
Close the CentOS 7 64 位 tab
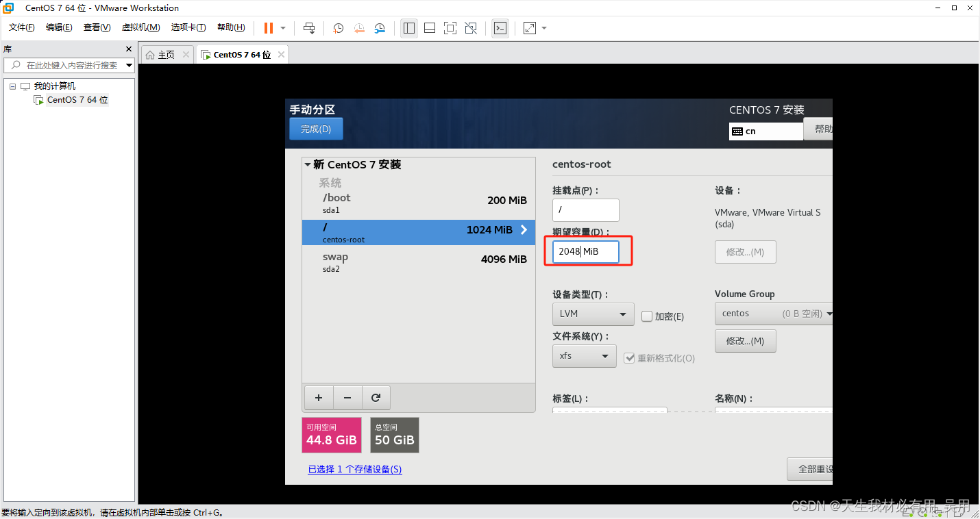281,55
